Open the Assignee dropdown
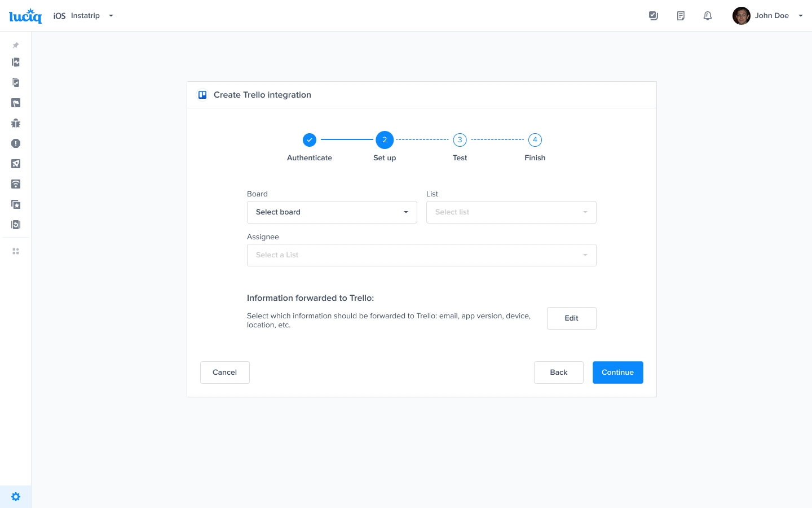This screenshot has height=508, width=812. coord(421,255)
